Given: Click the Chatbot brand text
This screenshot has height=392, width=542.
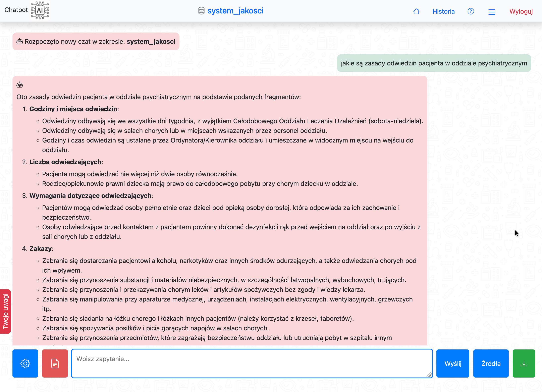Looking at the screenshot, I should [x=16, y=10].
